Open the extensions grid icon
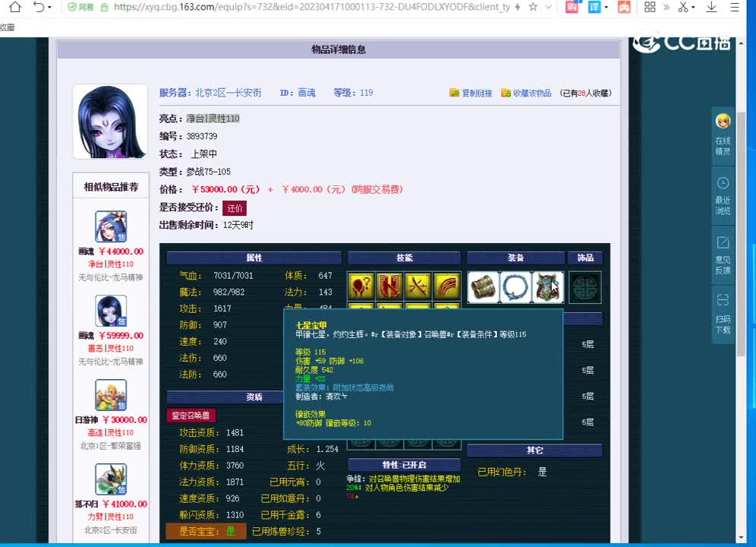 coord(650,7)
